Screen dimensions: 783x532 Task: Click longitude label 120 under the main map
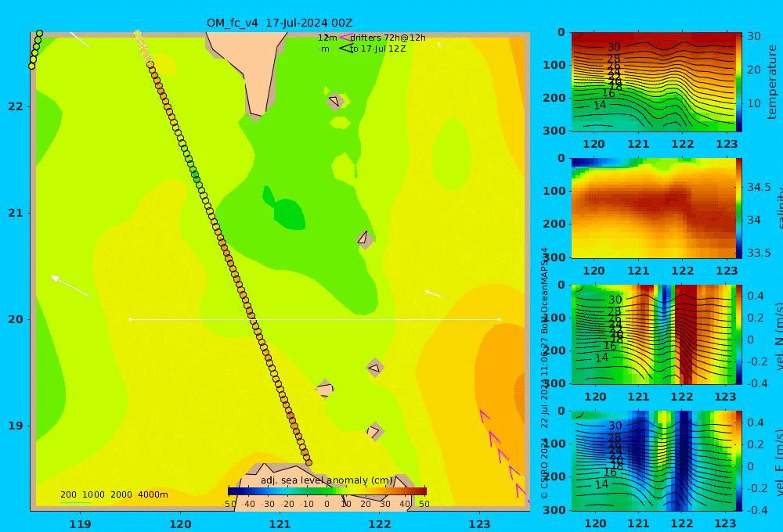coord(180,524)
